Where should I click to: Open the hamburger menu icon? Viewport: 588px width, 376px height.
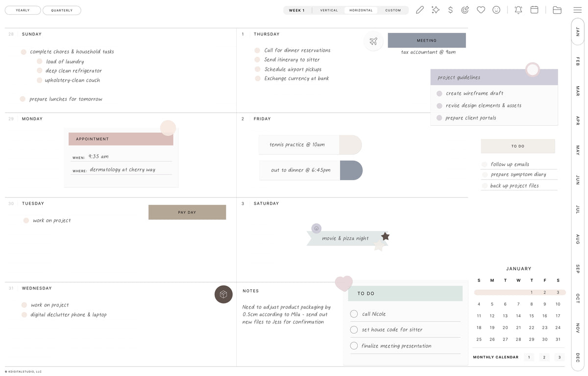tap(578, 10)
